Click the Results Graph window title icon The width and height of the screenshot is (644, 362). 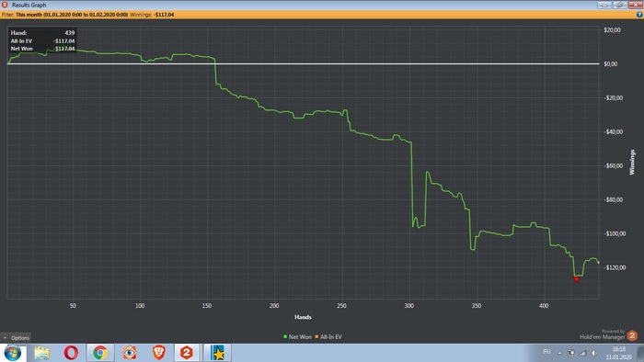[5, 5]
